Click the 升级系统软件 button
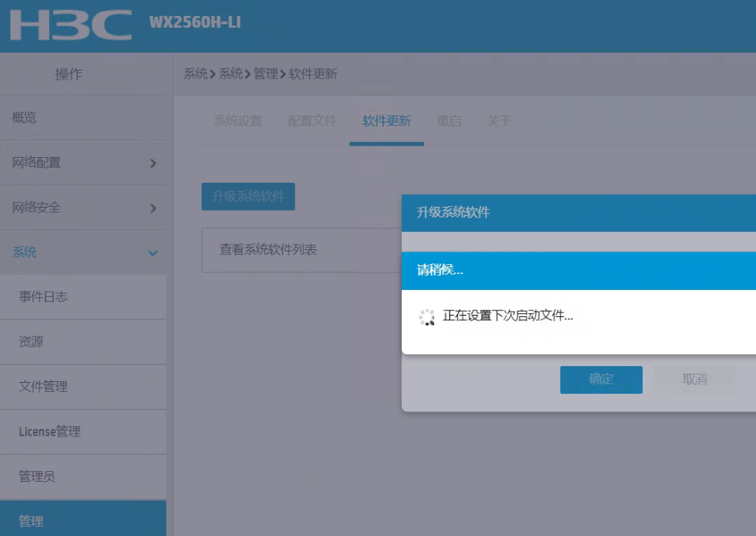Image resolution: width=756 pixels, height=536 pixels. tap(248, 196)
